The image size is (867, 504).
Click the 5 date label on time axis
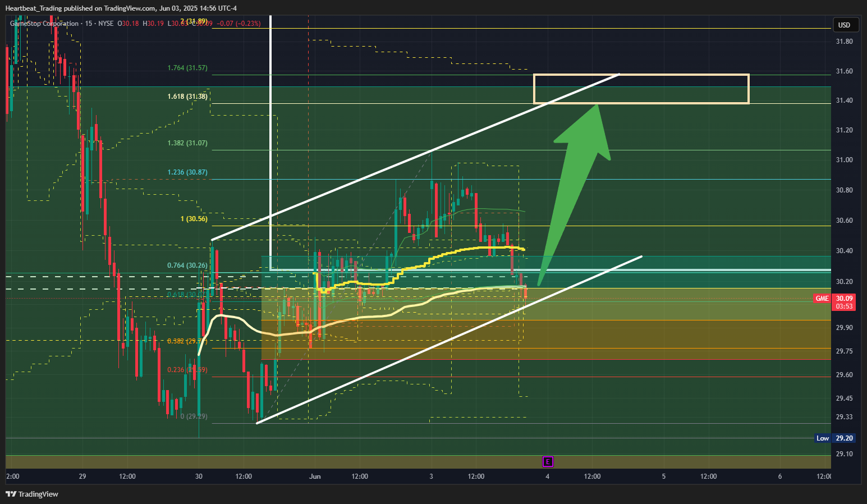click(x=664, y=476)
